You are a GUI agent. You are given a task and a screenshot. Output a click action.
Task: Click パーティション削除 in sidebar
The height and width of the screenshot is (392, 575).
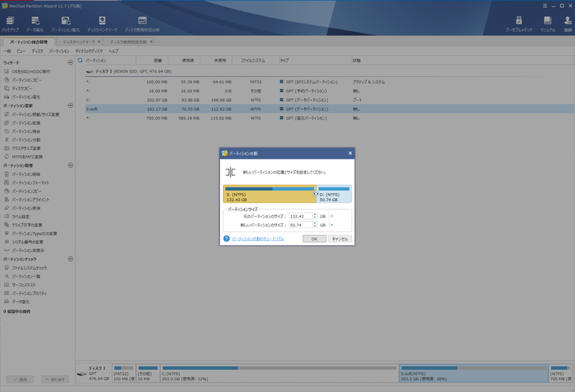click(26, 174)
